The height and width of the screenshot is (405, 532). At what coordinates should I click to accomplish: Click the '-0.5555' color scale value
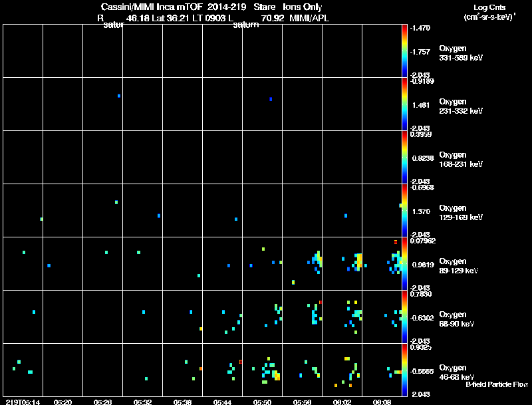[x=422, y=372]
